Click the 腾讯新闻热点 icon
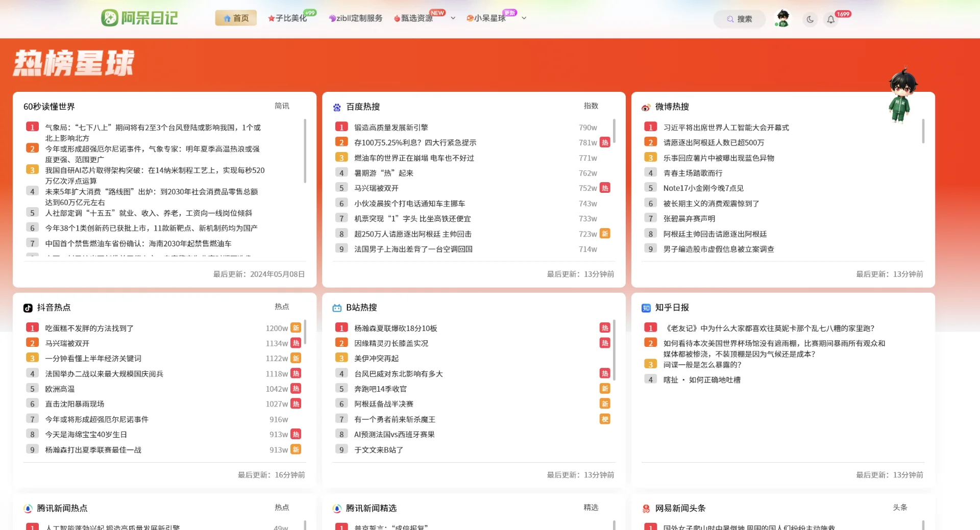This screenshot has width=980, height=530. 28,509
